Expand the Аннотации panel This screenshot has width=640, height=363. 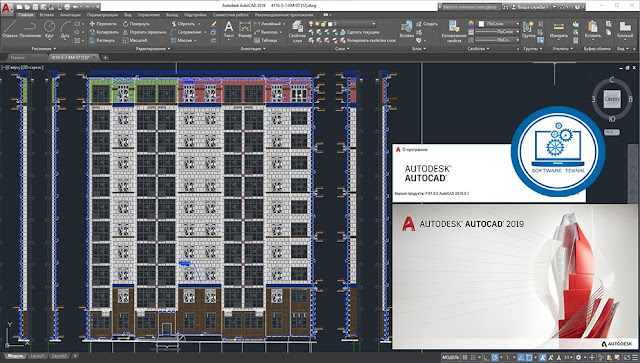pos(253,49)
